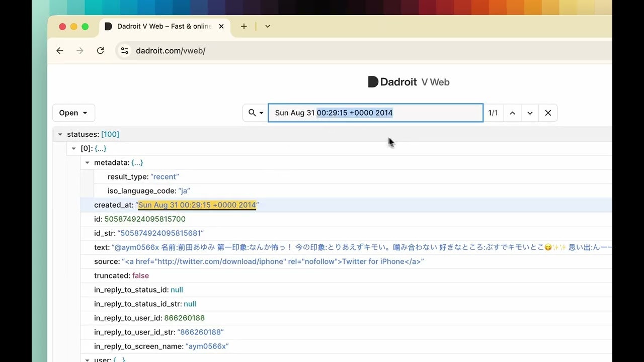644x362 pixels.
Task: Select the text row with @aym0566x
Action: pyautogui.click(x=346, y=247)
